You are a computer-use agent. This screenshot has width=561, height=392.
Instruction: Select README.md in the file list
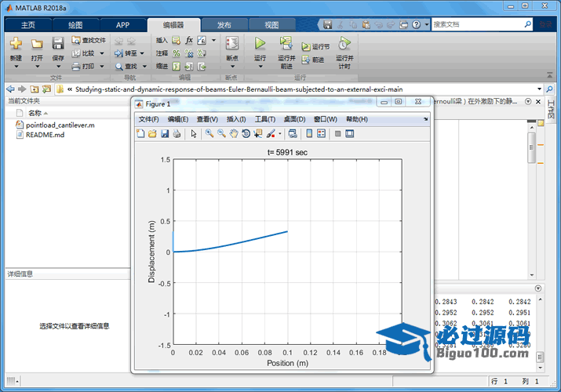(41, 135)
